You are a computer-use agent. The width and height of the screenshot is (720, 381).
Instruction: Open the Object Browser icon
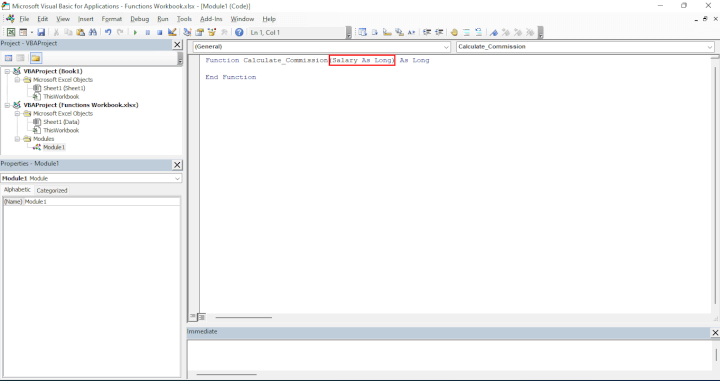(x=212, y=32)
